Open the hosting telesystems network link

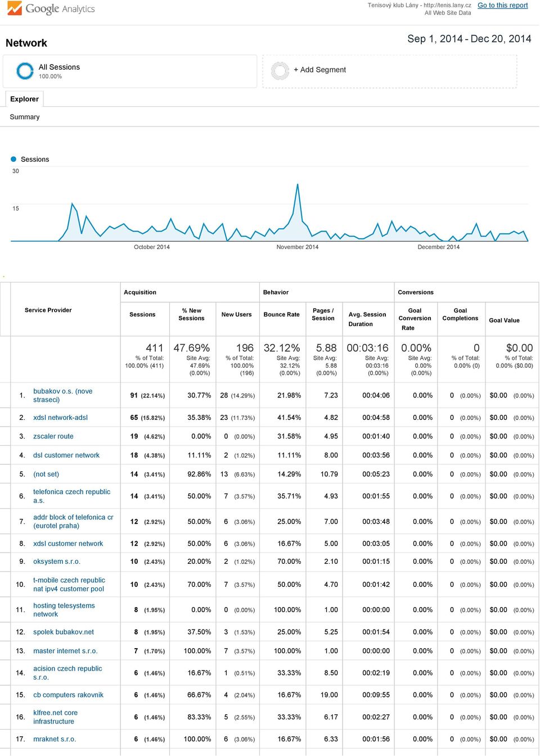tap(64, 610)
